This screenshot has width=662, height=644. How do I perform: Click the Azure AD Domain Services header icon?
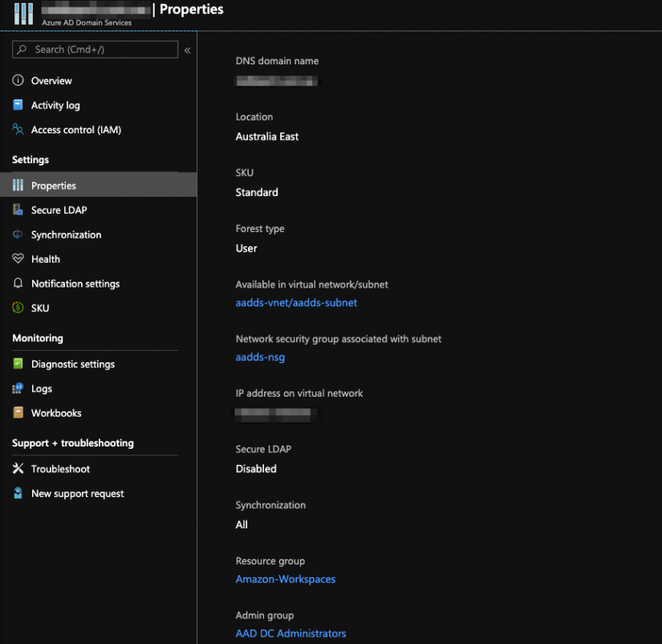pos(23,14)
